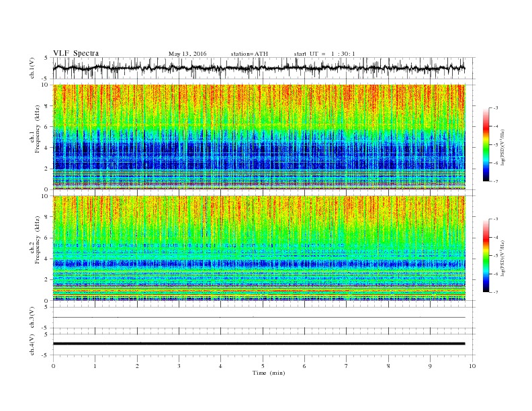
Task: Click time axis tick label "2"
Action: tap(137, 366)
